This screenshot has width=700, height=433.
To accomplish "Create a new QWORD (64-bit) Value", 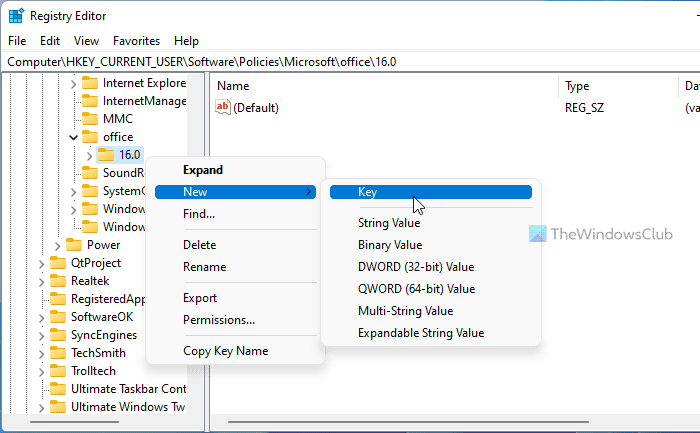I will [x=431, y=288].
